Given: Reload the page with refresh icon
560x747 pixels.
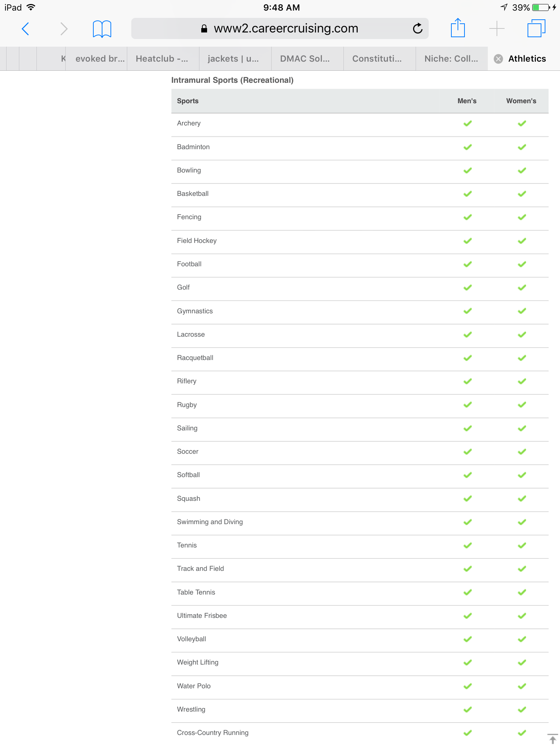Looking at the screenshot, I should (x=417, y=28).
